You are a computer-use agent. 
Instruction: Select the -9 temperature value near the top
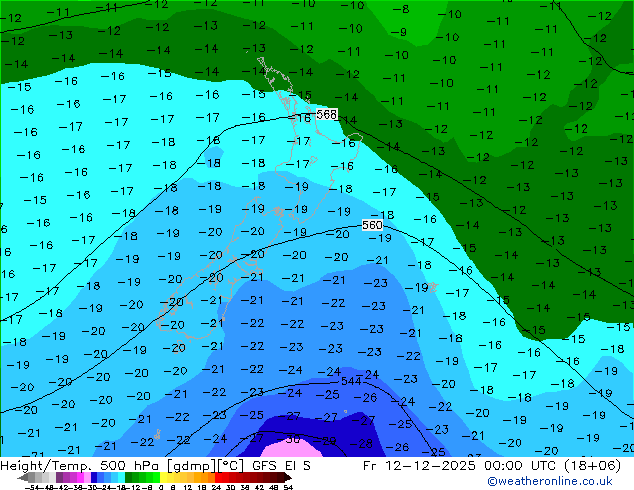click(x=399, y=32)
